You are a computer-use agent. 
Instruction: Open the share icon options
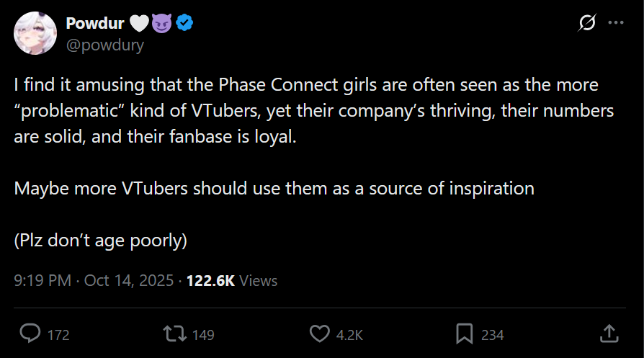[x=609, y=334]
